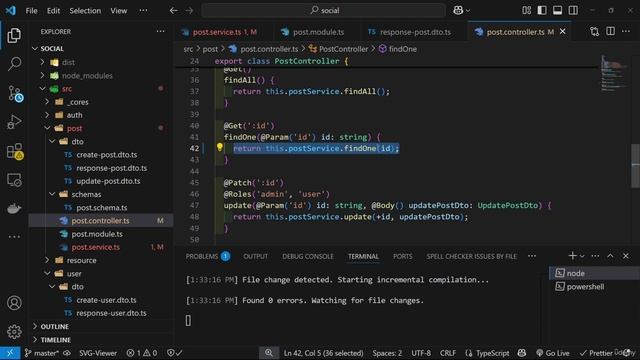Screen dimensions: 640x360
Task: Open the Manage settings gear
Action: pyautogui.click(x=14, y=331)
